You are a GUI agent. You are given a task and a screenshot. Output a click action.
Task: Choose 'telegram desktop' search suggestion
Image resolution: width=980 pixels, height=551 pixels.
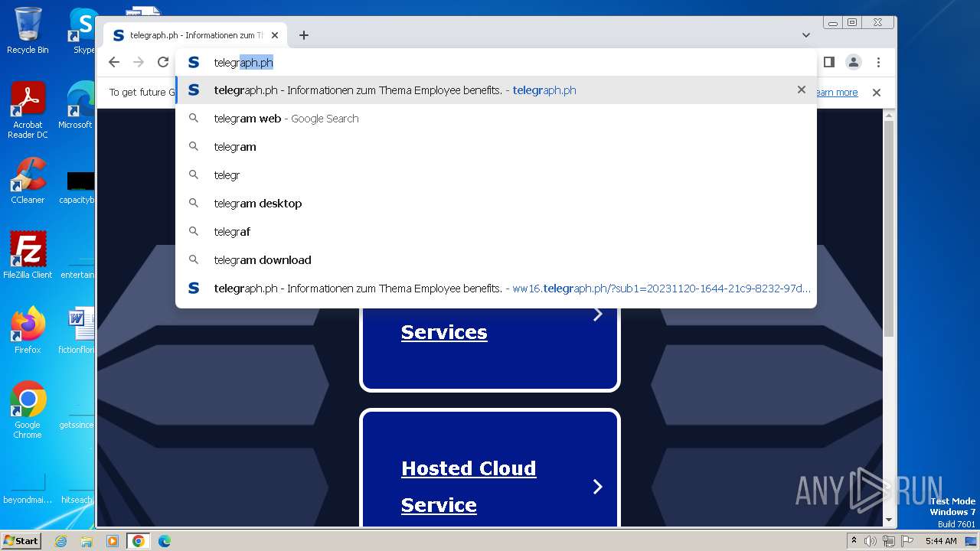coord(496,204)
